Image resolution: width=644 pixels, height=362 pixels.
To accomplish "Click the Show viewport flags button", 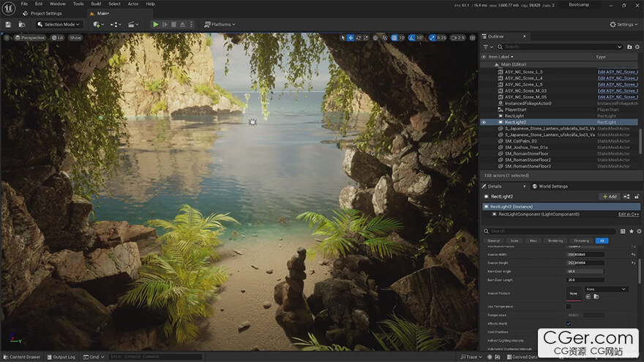I will tap(75, 38).
